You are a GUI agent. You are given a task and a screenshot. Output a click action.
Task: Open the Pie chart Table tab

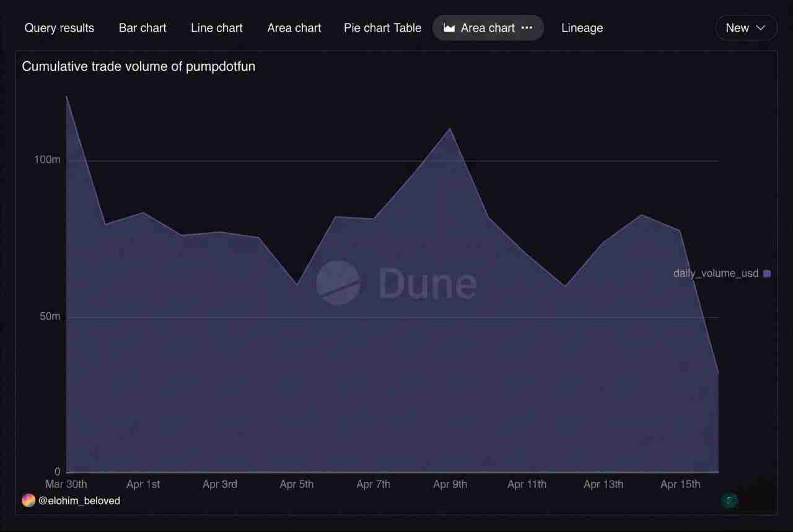[x=382, y=28]
